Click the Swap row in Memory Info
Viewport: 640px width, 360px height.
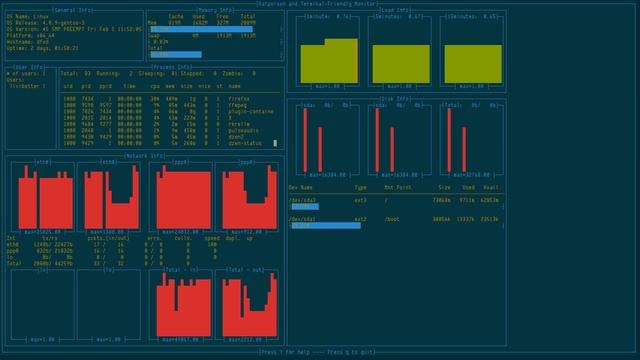[202, 36]
